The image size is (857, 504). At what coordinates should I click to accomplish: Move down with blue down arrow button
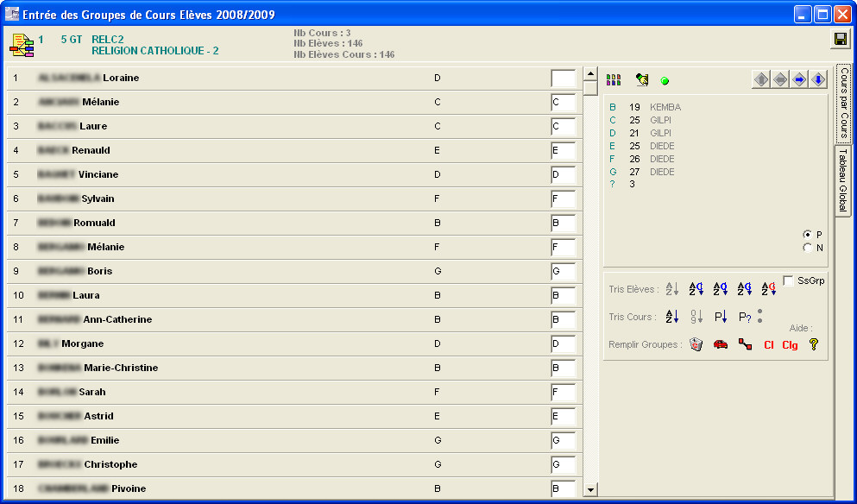[x=818, y=79]
